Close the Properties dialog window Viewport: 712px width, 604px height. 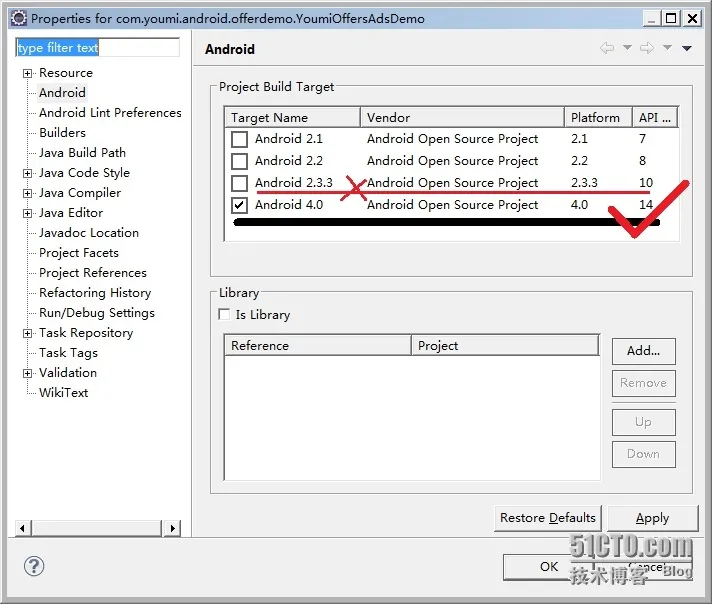692,19
